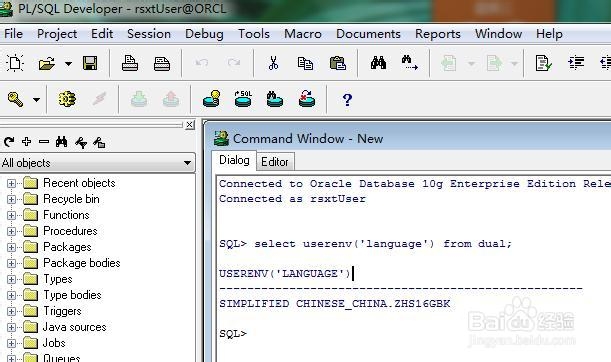The height and width of the screenshot is (362, 611).
Task: Select the Triggers tree item
Action: pos(62,311)
